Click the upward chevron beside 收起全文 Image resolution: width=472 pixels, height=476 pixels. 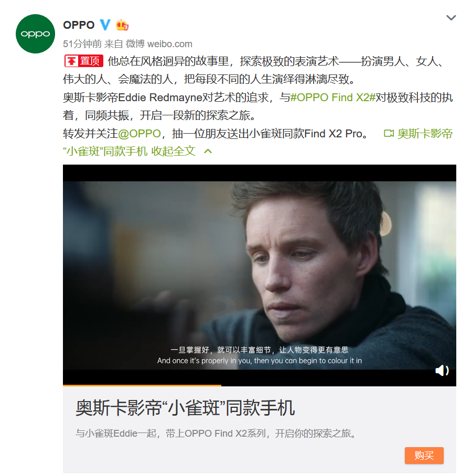click(x=208, y=151)
